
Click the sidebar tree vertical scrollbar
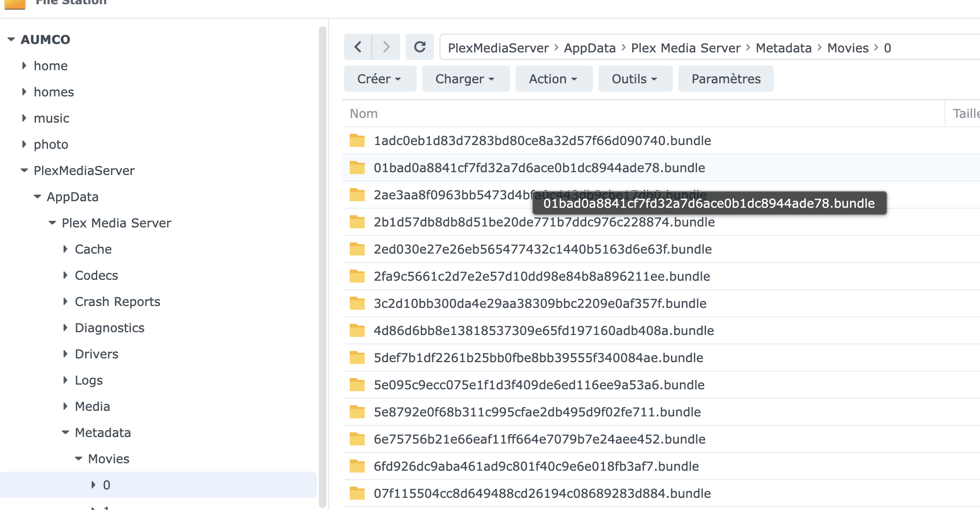point(322,267)
